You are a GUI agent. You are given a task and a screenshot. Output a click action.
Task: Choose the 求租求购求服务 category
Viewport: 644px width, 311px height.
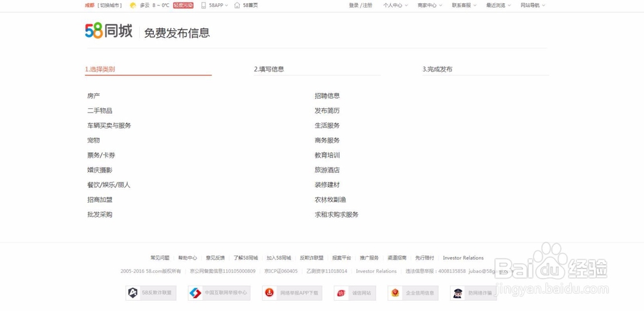(x=337, y=214)
